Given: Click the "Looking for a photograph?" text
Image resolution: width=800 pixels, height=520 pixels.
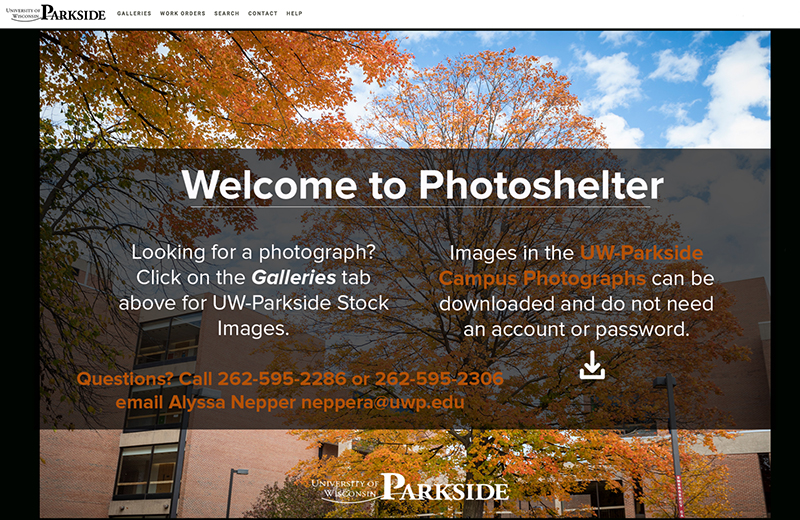Looking at the screenshot, I should point(253,252).
